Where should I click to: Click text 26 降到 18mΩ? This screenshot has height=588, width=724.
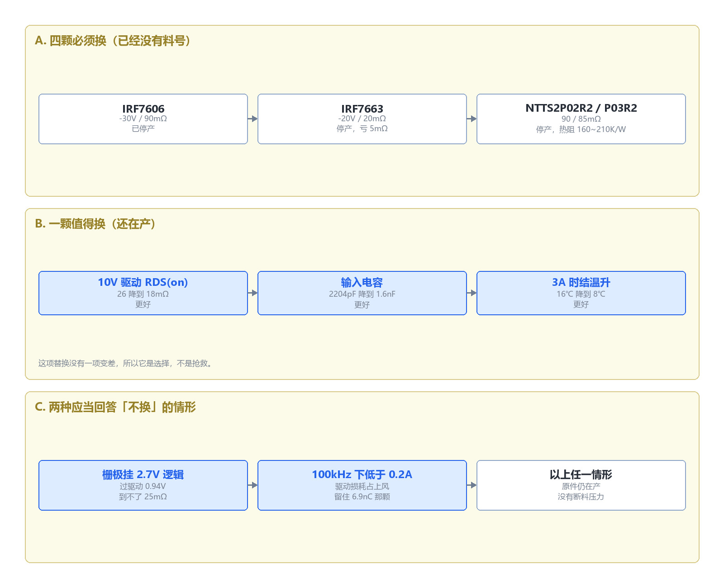pos(143,294)
